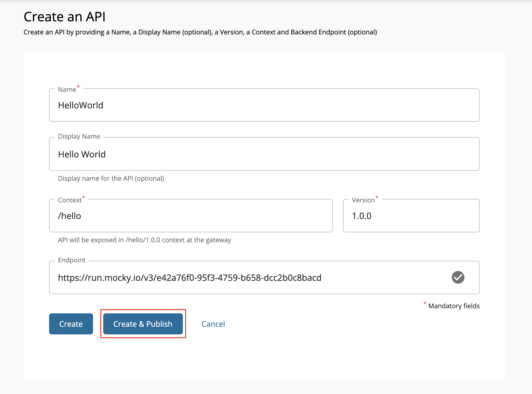Click the Create button
Viewport: 532px width, 394px height.
tap(71, 324)
